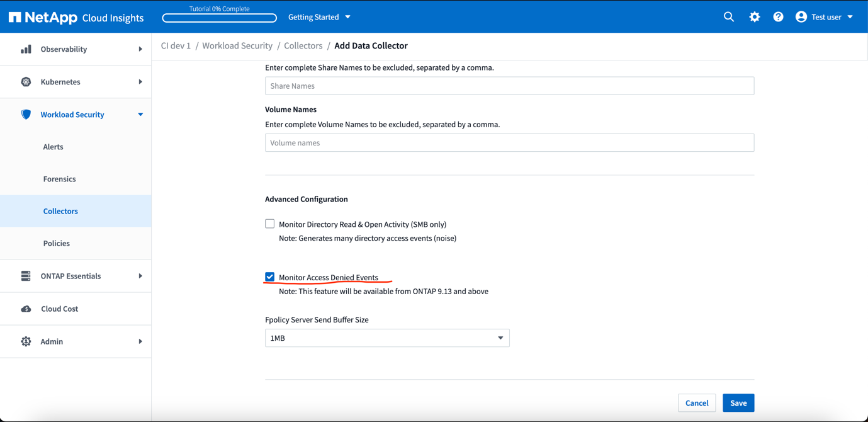The width and height of the screenshot is (868, 422).
Task: Go to Forensics in the sidebar
Action: (59, 179)
